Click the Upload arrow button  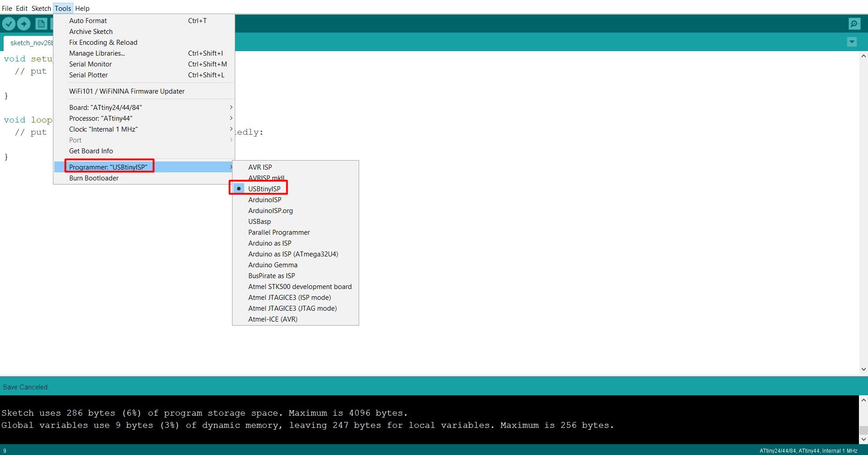[x=24, y=24]
